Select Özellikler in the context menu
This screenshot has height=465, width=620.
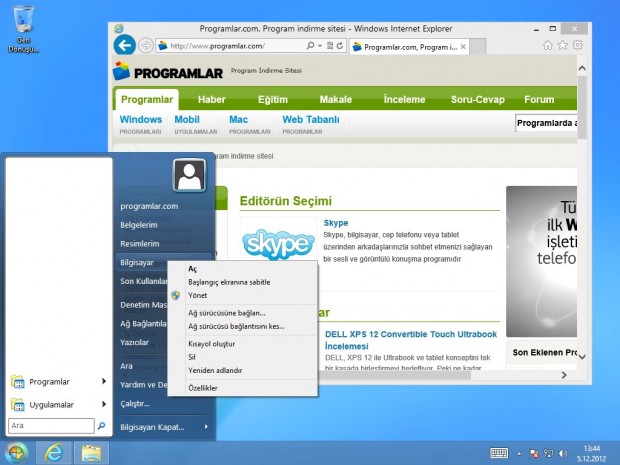pyautogui.click(x=243, y=388)
